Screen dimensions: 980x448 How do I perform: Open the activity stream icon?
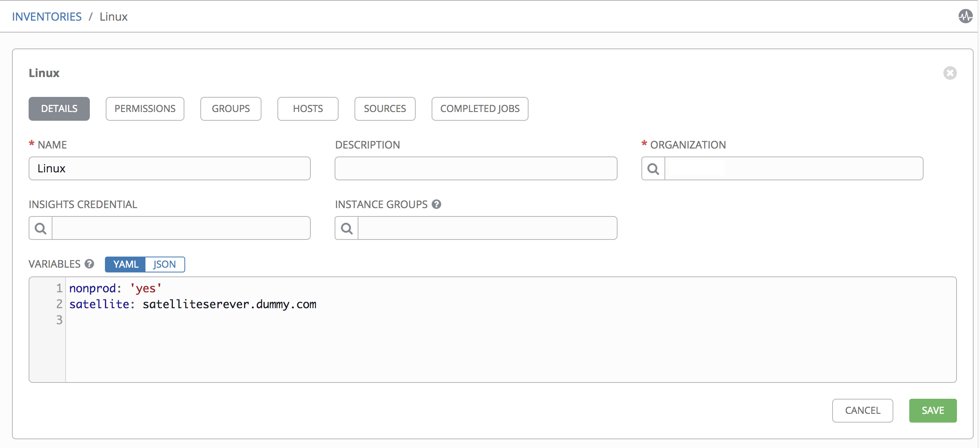(965, 17)
